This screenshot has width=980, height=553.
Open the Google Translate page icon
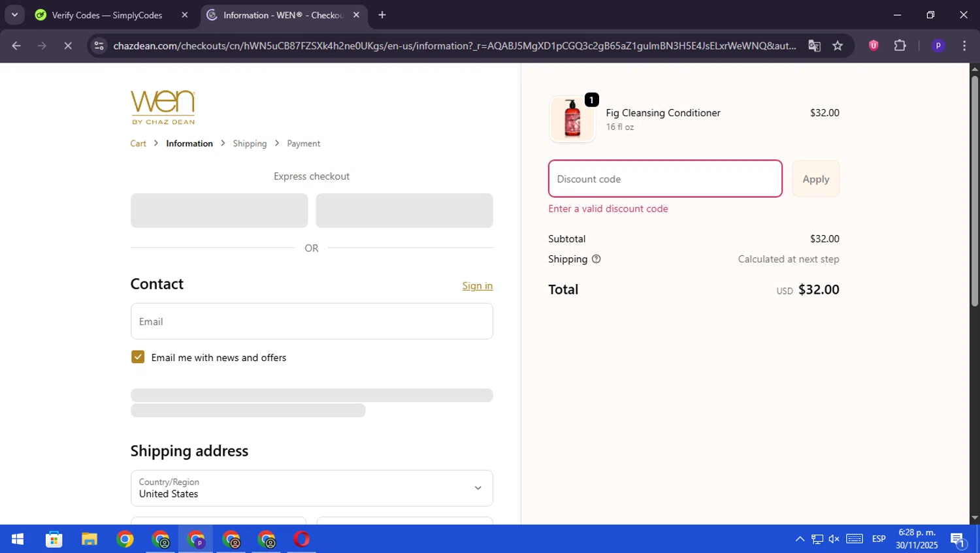814,46
